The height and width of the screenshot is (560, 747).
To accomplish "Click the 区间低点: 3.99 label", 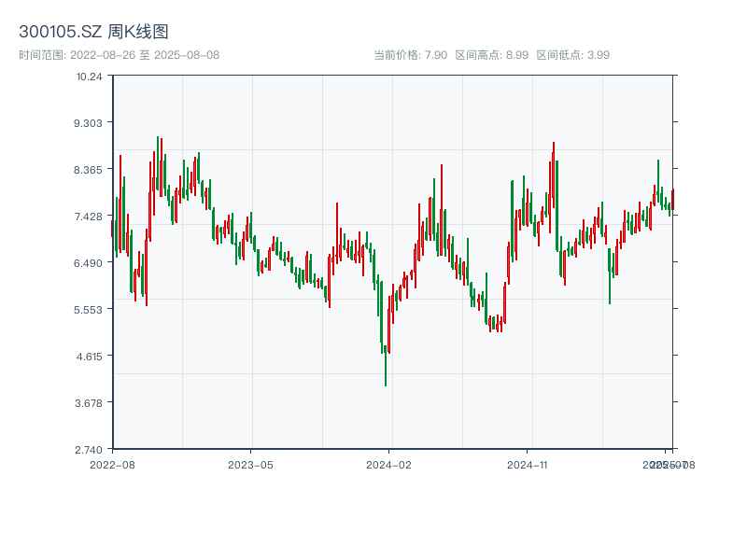I will (x=573, y=55).
